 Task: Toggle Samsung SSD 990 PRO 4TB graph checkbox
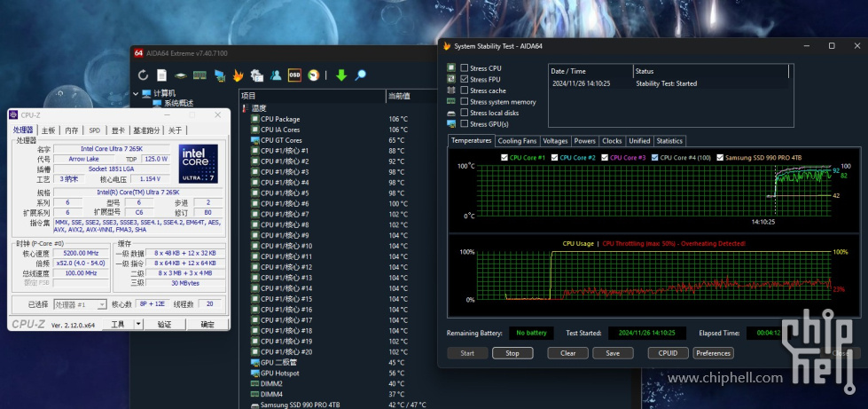(720, 157)
